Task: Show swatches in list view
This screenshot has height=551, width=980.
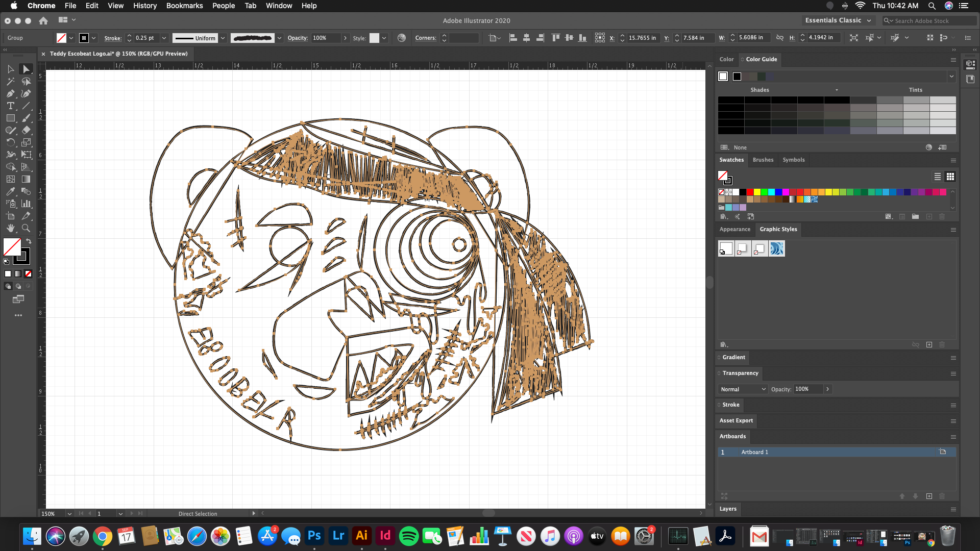Action: coord(938,177)
